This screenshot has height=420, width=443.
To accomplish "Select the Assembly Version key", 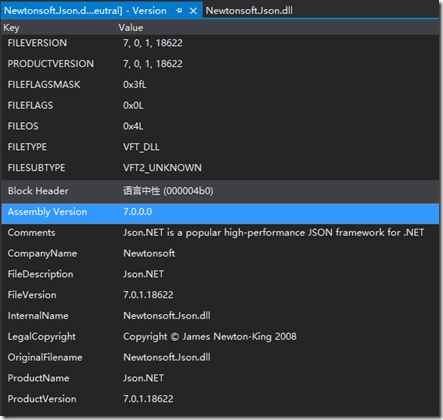I will 47,212.
